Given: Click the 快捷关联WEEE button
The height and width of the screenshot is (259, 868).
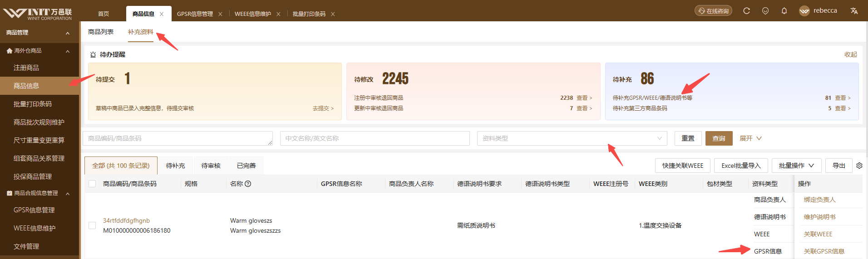Looking at the screenshot, I should pyautogui.click(x=682, y=166).
